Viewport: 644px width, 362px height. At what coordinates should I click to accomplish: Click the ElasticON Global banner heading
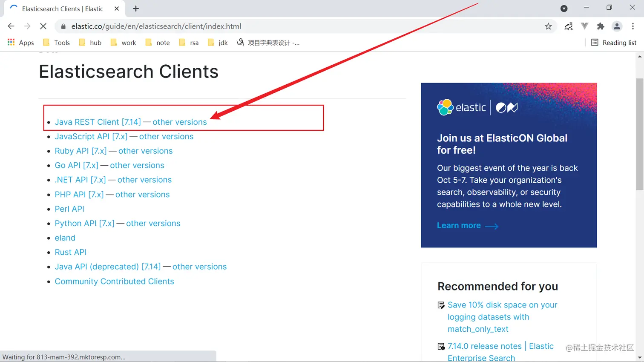pyautogui.click(x=502, y=144)
